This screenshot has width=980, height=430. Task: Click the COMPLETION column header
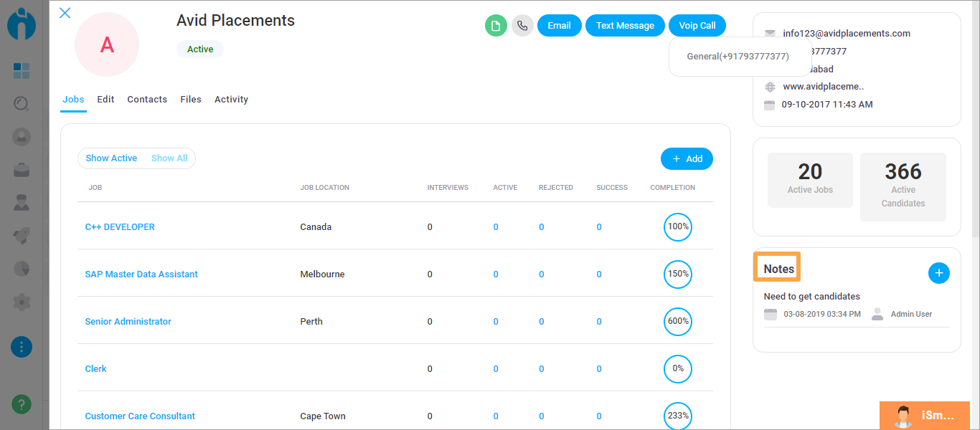[x=673, y=188]
